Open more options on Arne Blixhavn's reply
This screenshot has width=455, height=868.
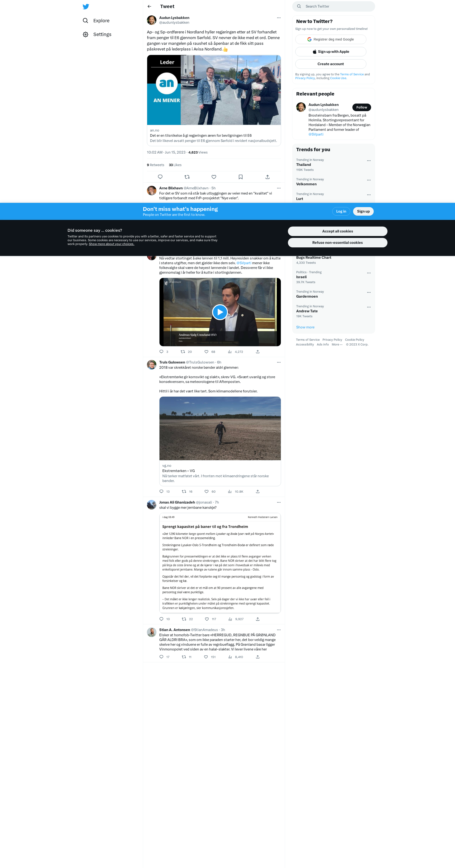(x=279, y=188)
